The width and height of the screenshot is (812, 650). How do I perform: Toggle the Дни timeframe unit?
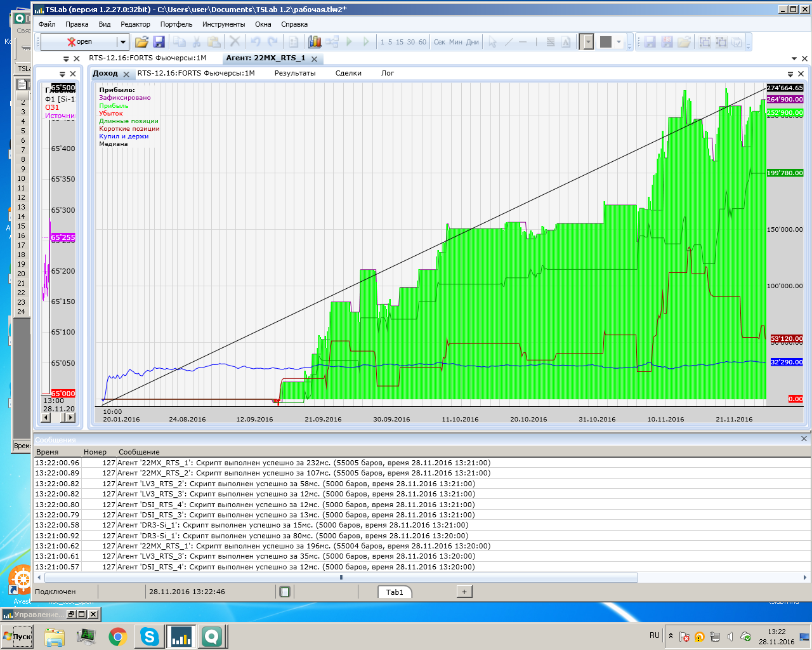coord(473,42)
